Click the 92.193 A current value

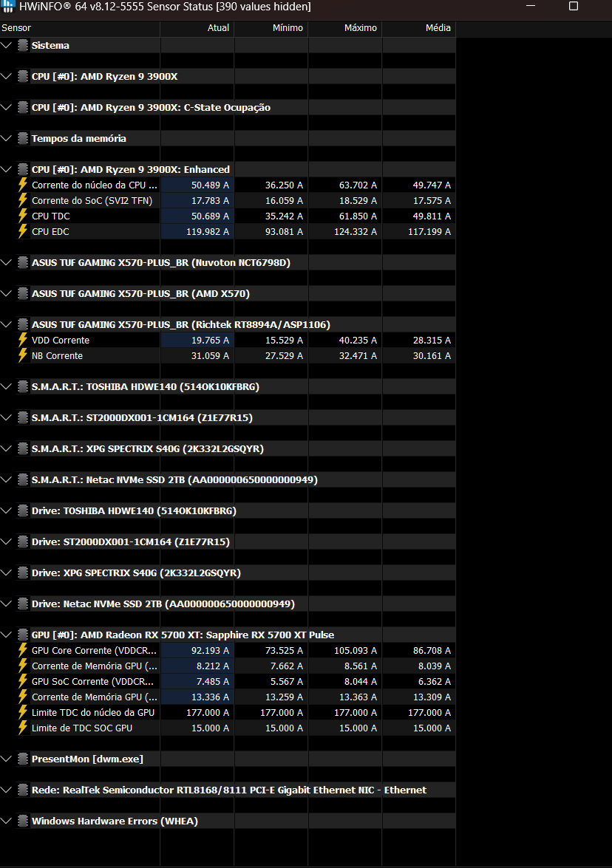click(211, 651)
